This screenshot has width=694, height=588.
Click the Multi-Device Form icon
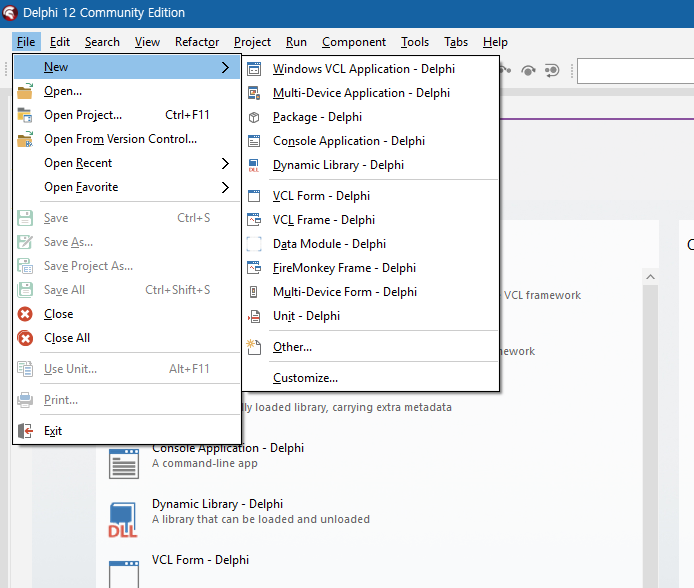click(254, 292)
